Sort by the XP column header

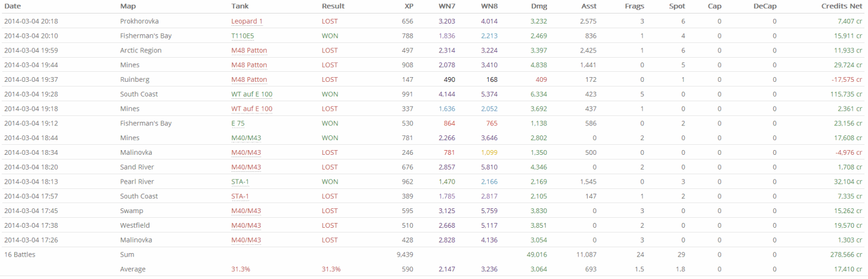409,6
